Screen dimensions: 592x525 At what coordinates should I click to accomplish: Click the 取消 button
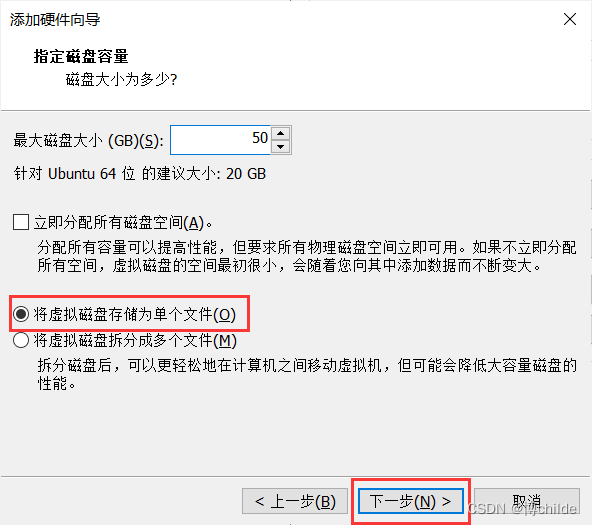tap(527, 501)
